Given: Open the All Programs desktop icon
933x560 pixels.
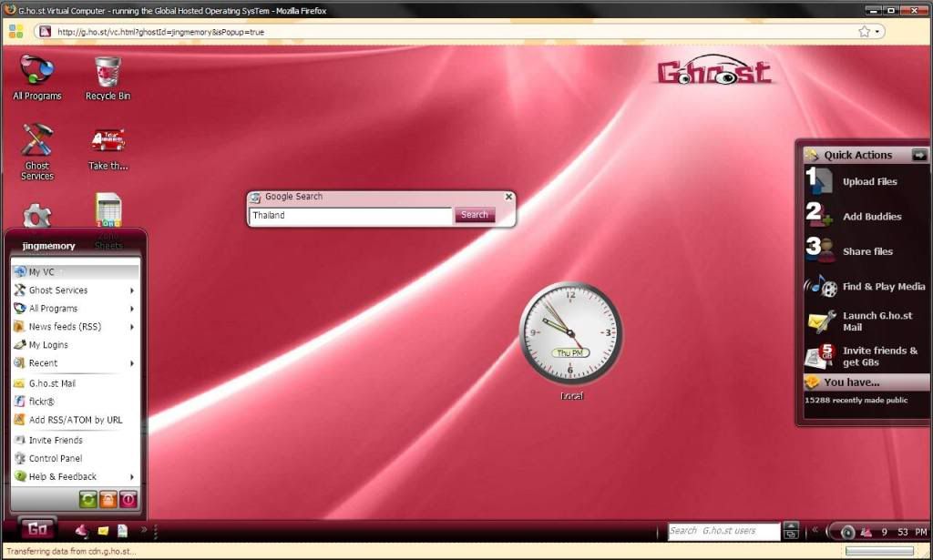Looking at the screenshot, I should pos(36,78).
